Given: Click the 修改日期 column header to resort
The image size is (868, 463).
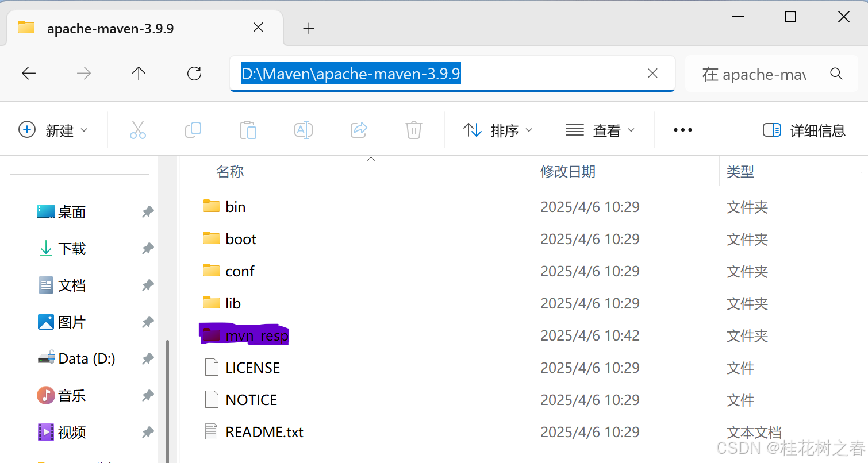Looking at the screenshot, I should pos(568,171).
